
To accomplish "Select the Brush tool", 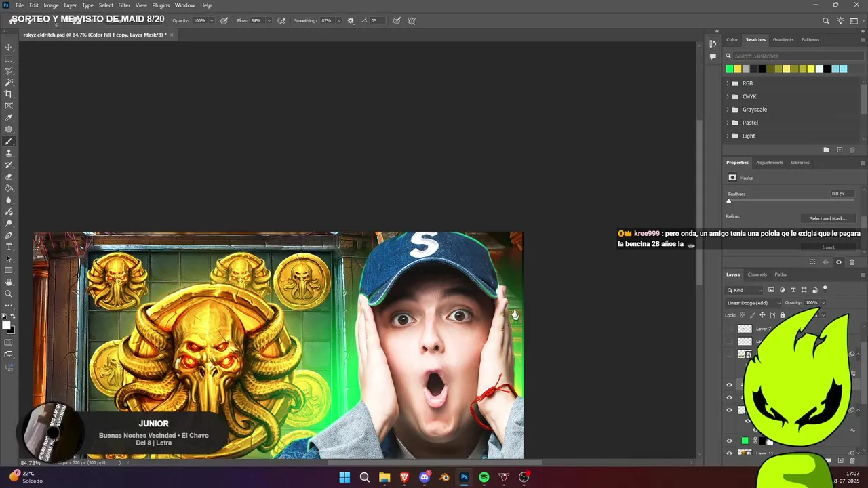I will (9, 142).
